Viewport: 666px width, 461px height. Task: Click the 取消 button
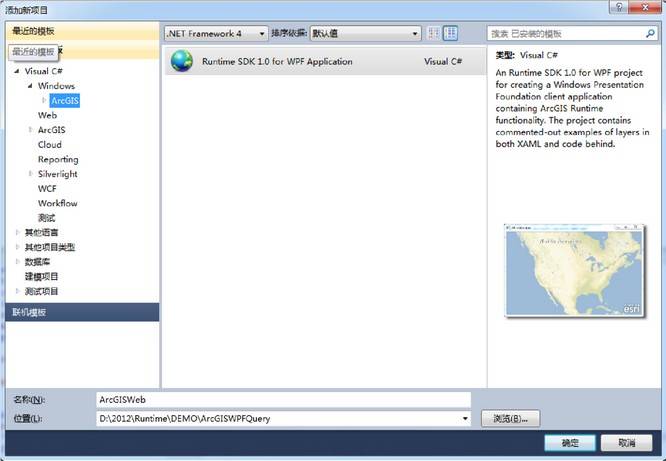pyautogui.click(x=626, y=443)
